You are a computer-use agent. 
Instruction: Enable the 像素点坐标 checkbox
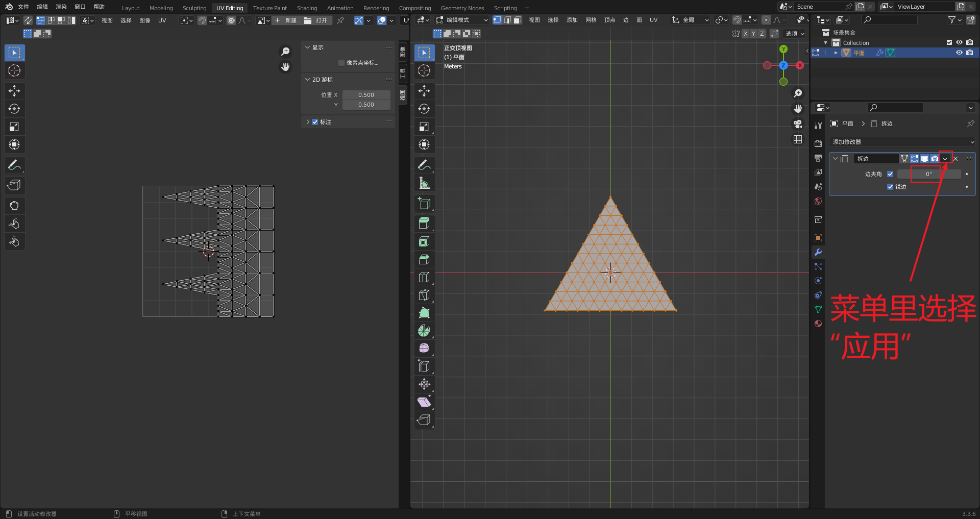click(341, 63)
